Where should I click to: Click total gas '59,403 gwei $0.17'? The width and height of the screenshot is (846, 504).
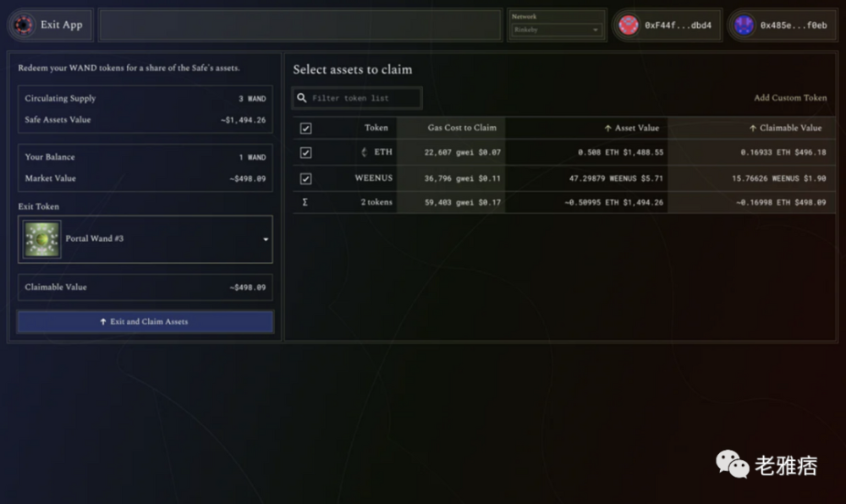[463, 203]
